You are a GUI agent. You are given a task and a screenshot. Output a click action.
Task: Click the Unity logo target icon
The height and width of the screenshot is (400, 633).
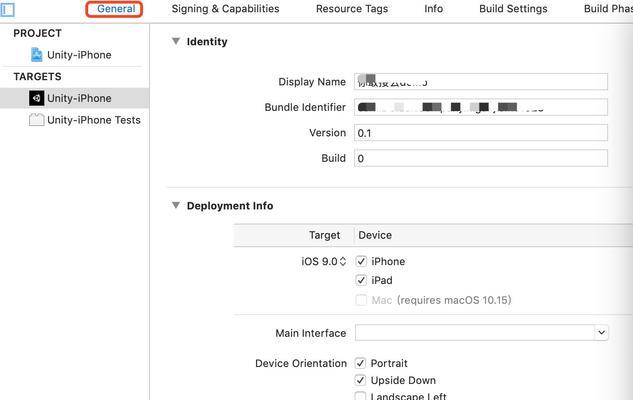pyautogui.click(x=36, y=98)
